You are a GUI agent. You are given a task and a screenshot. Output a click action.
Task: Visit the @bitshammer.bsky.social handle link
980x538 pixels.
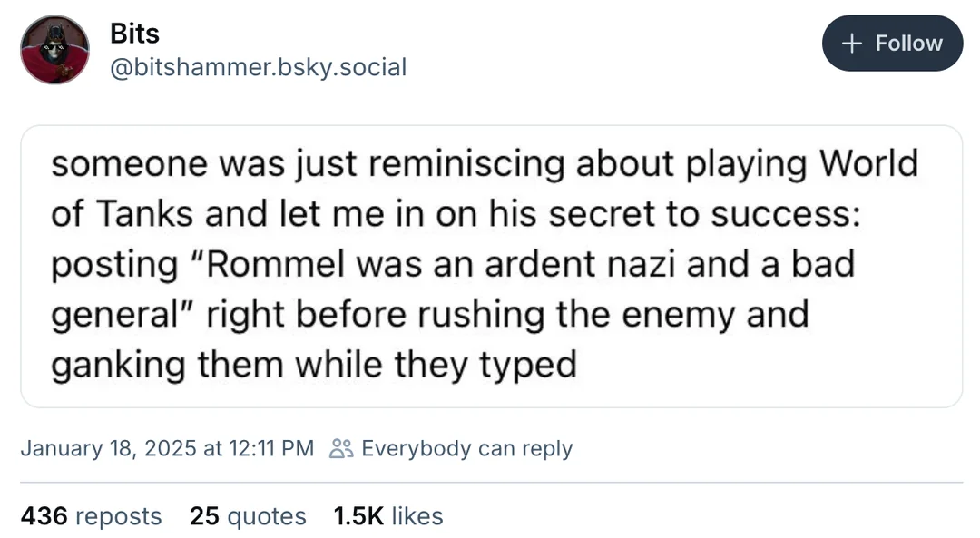tap(258, 66)
